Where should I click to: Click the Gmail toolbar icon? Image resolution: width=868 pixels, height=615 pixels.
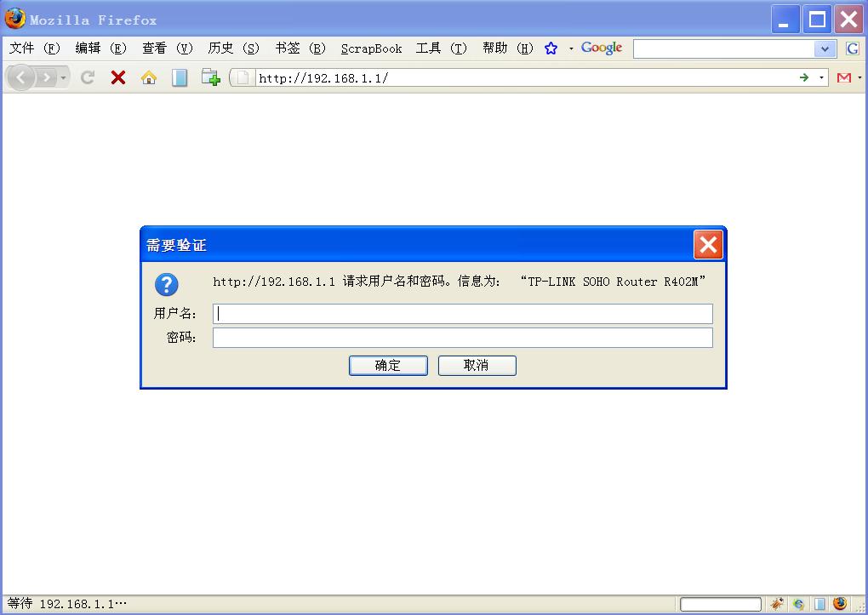click(x=844, y=77)
